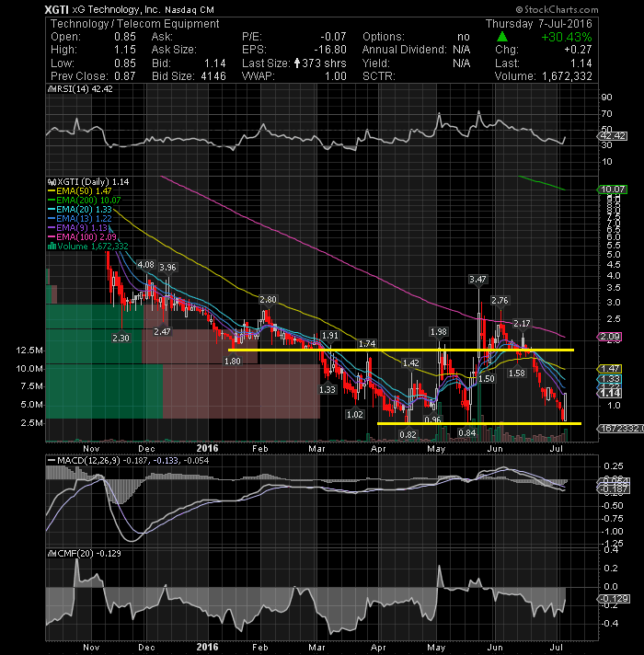The height and width of the screenshot is (655, 644).
Task: Click the Volume 1,672,332 legend entry in chart
Action: pos(88,246)
